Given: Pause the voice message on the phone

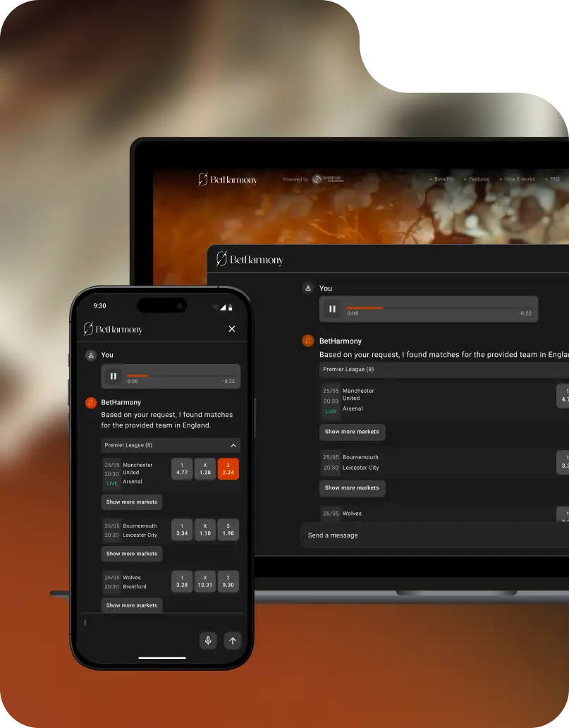Looking at the screenshot, I should (114, 376).
